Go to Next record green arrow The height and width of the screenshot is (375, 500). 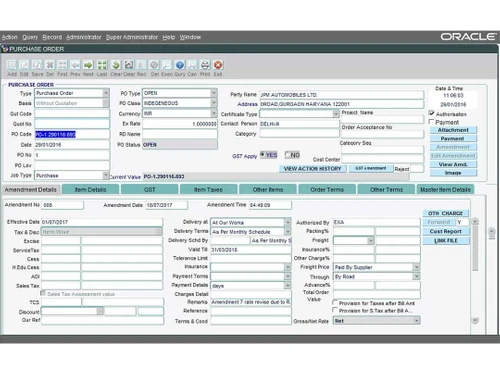(x=88, y=65)
